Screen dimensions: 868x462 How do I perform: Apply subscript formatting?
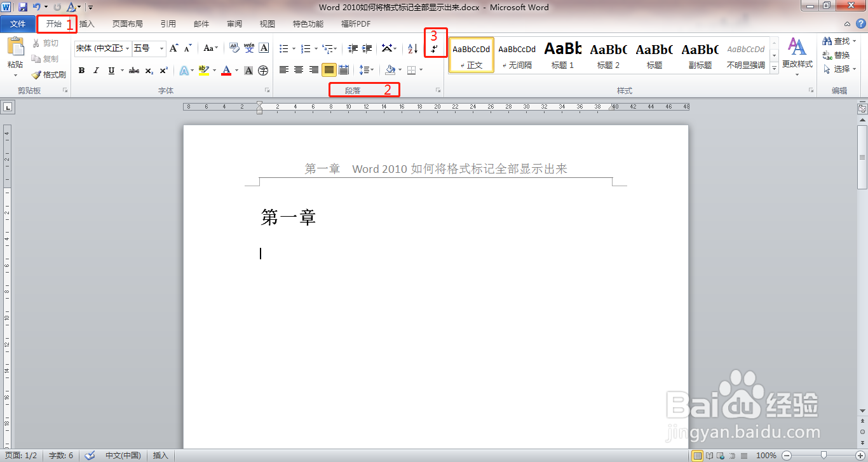pos(149,71)
